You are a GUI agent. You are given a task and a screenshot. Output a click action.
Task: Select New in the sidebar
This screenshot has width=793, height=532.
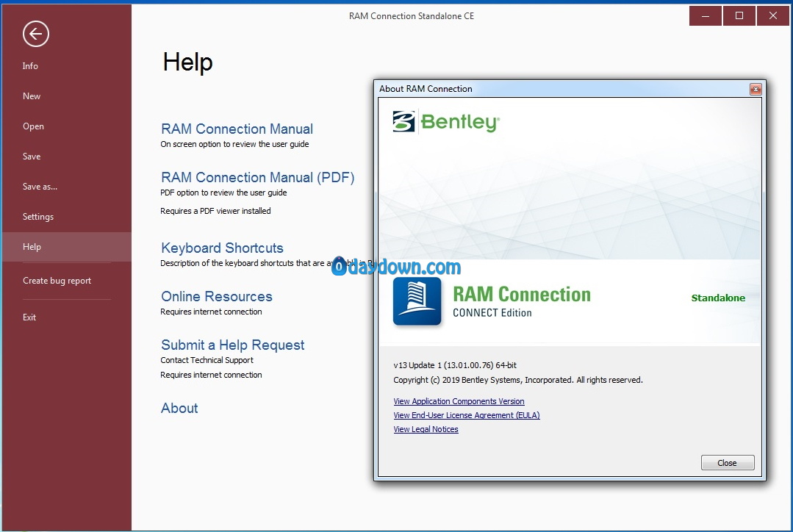point(32,96)
